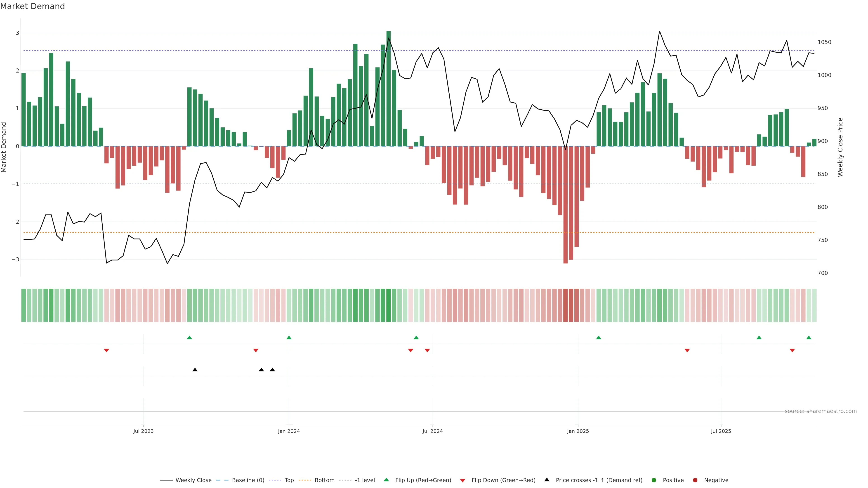Image resolution: width=868 pixels, height=488 pixels.
Task: Click the Market Demand chart title
Action: click(x=32, y=6)
